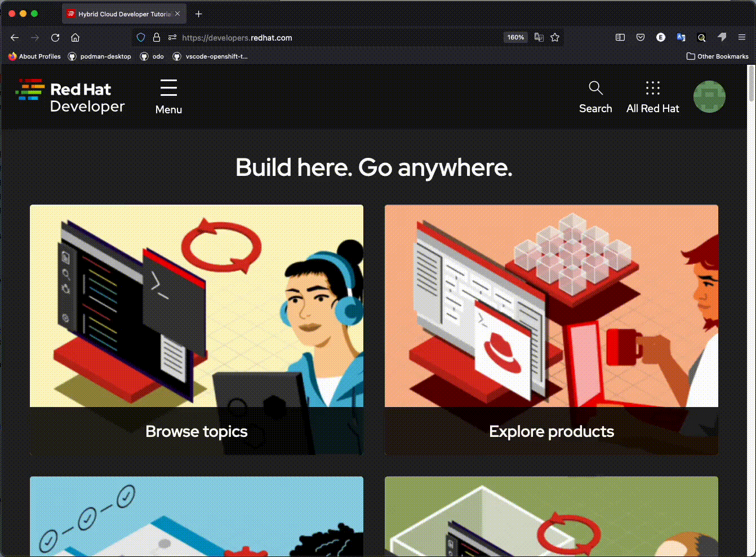Open the user avatar account menu
This screenshot has width=756, height=557.
coord(709,97)
